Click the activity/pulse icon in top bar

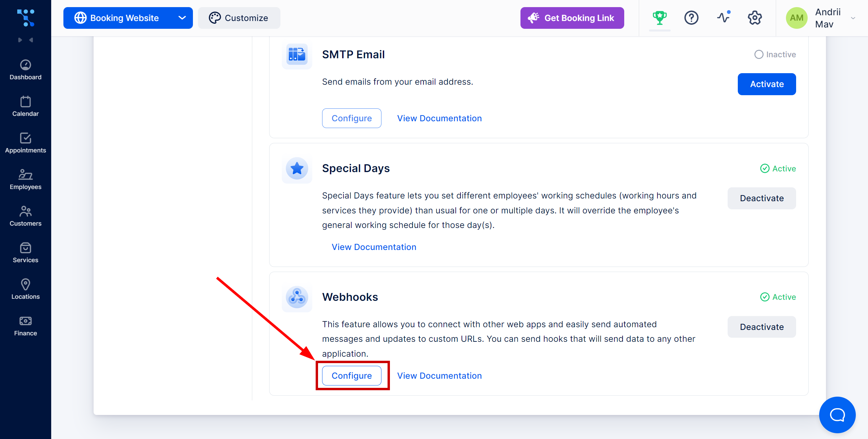(723, 18)
